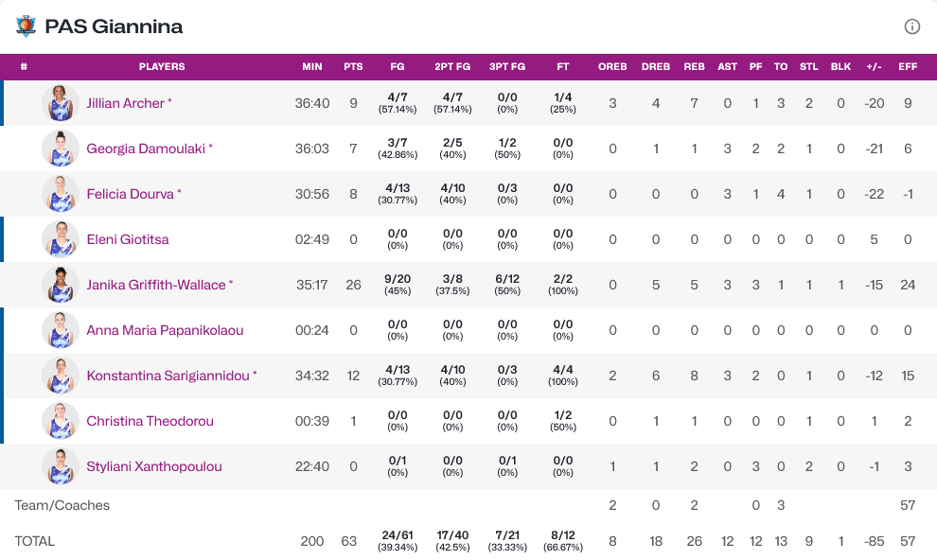
Task: Open Felicia Dourva's player profile link
Action: (131, 194)
